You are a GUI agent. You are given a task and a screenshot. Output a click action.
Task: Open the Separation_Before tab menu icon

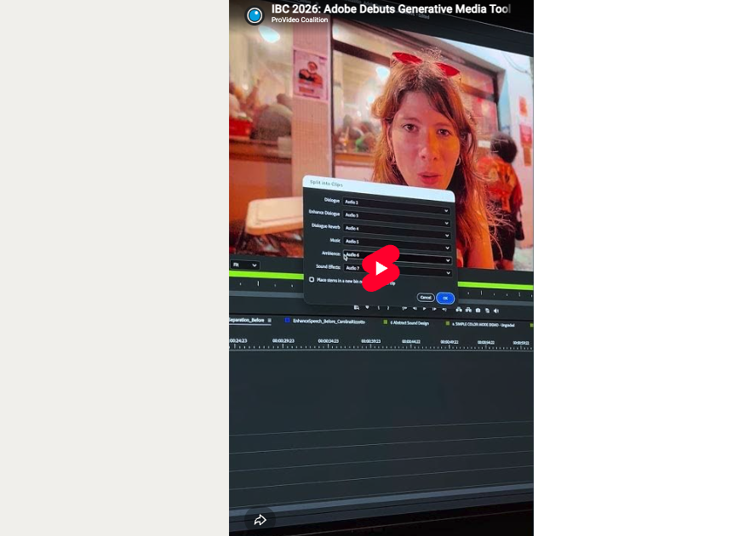tap(270, 320)
